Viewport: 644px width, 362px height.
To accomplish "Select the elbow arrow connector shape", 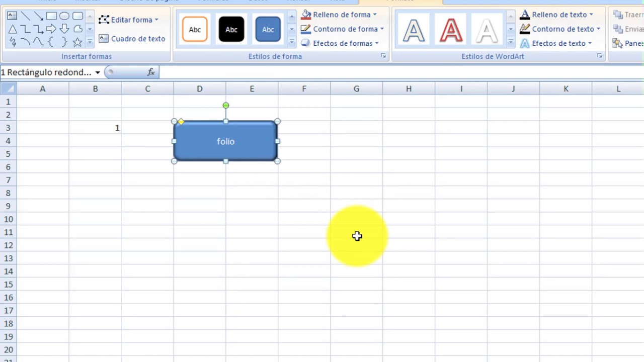I will pos(38,29).
